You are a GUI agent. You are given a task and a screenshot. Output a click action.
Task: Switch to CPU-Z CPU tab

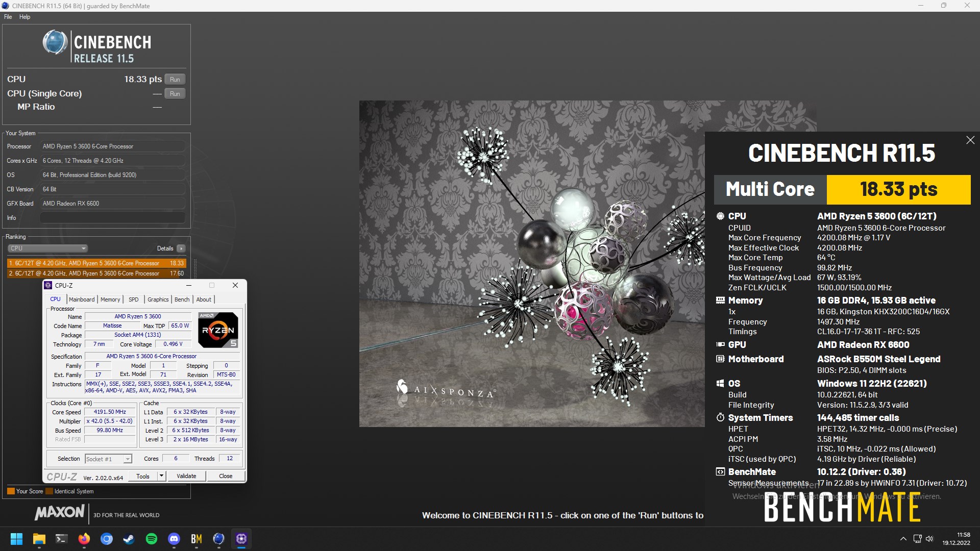click(56, 299)
